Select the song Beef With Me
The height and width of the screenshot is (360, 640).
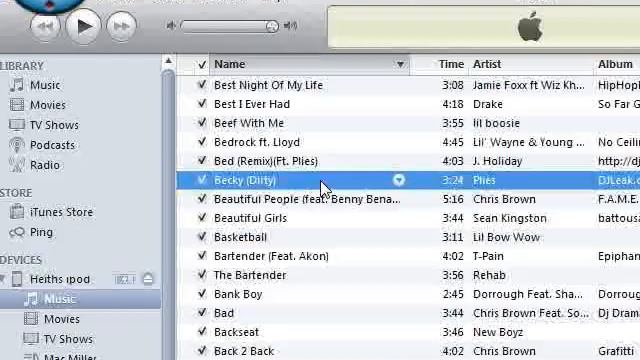(249, 123)
